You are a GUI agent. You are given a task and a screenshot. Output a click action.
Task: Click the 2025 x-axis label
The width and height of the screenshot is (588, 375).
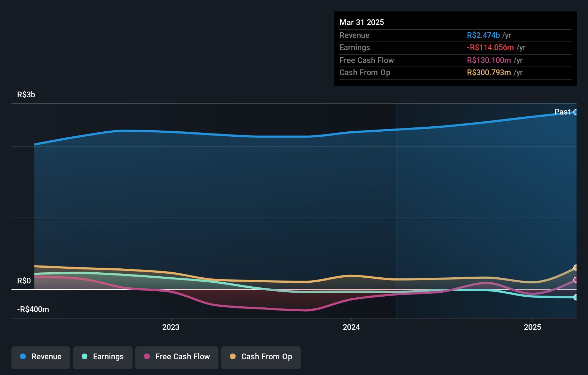click(532, 327)
